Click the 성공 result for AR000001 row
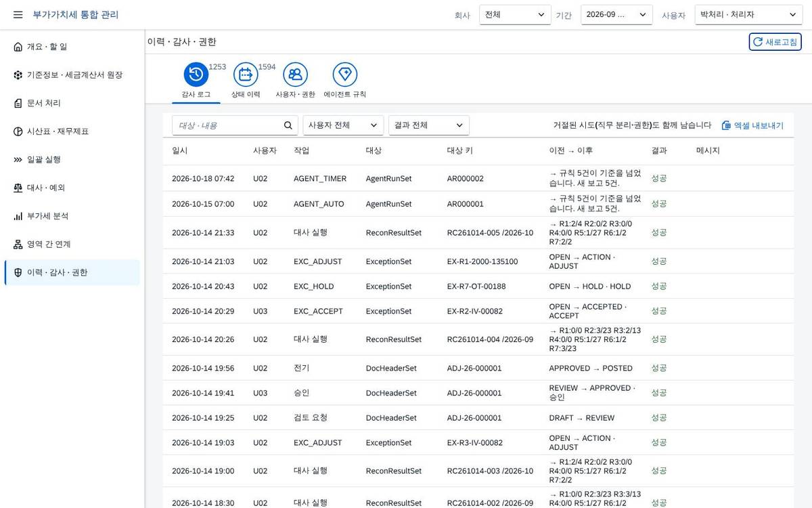Image resolution: width=812 pixels, height=508 pixels. tap(659, 204)
